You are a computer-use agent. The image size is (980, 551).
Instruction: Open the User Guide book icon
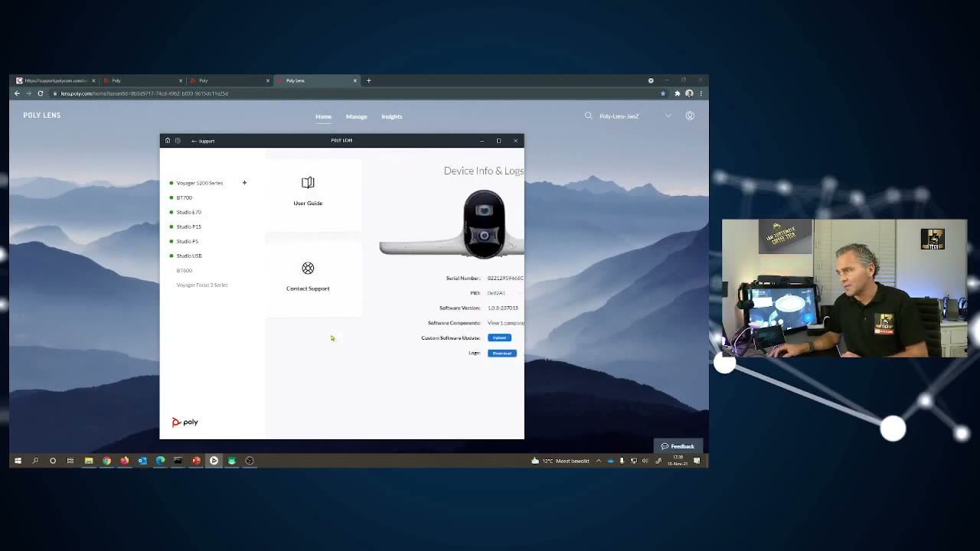pyautogui.click(x=308, y=182)
